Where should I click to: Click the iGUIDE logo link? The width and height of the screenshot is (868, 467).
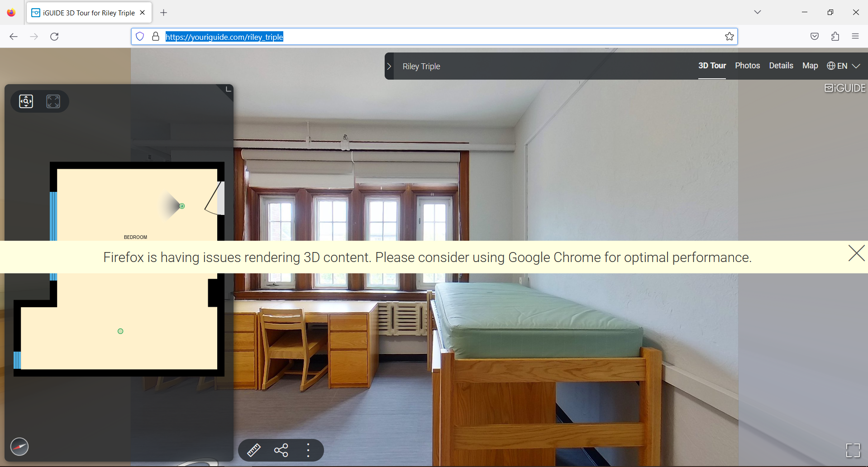coord(845,88)
